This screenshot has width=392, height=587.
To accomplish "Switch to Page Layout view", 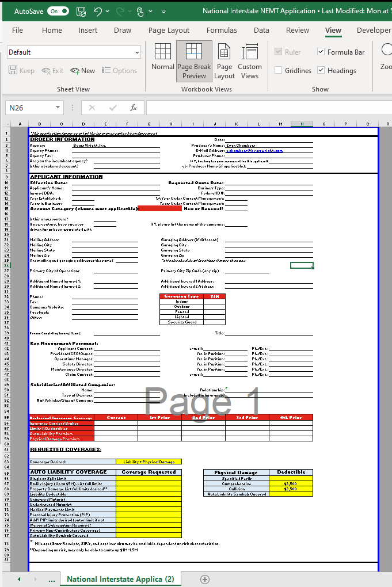I will 224,60.
